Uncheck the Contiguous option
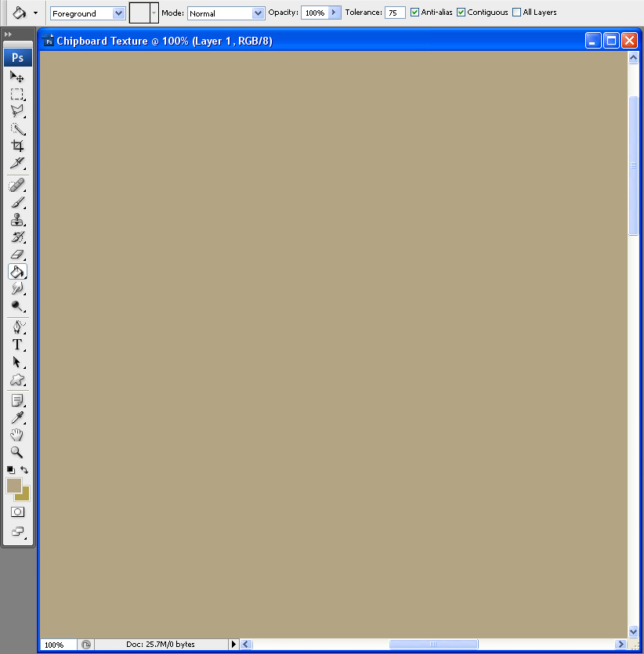 click(x=461, y=12)
